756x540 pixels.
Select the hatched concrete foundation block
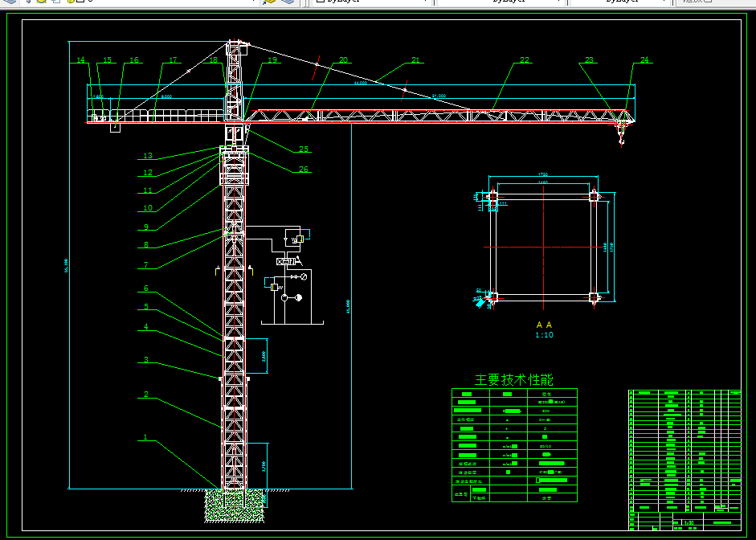coord(235,505)
